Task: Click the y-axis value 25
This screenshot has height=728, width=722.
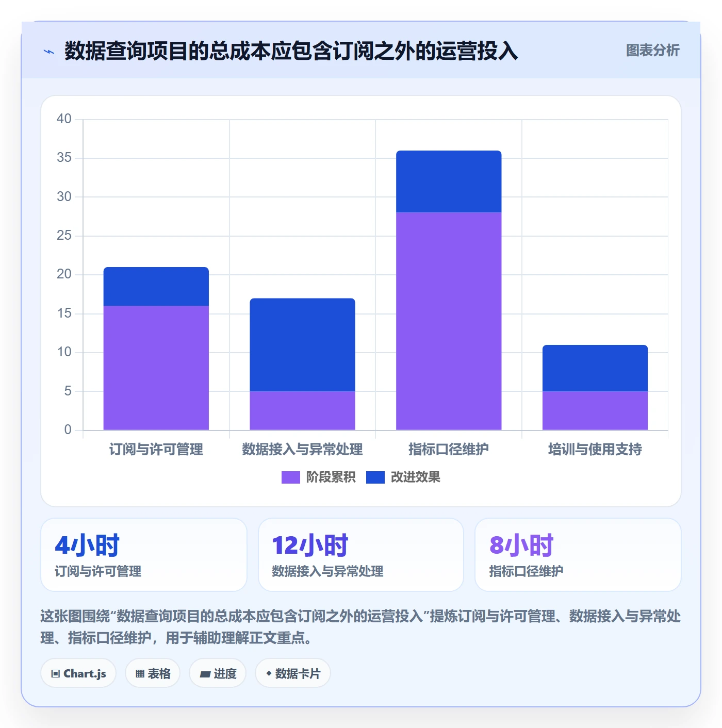Action: (64, 236)
